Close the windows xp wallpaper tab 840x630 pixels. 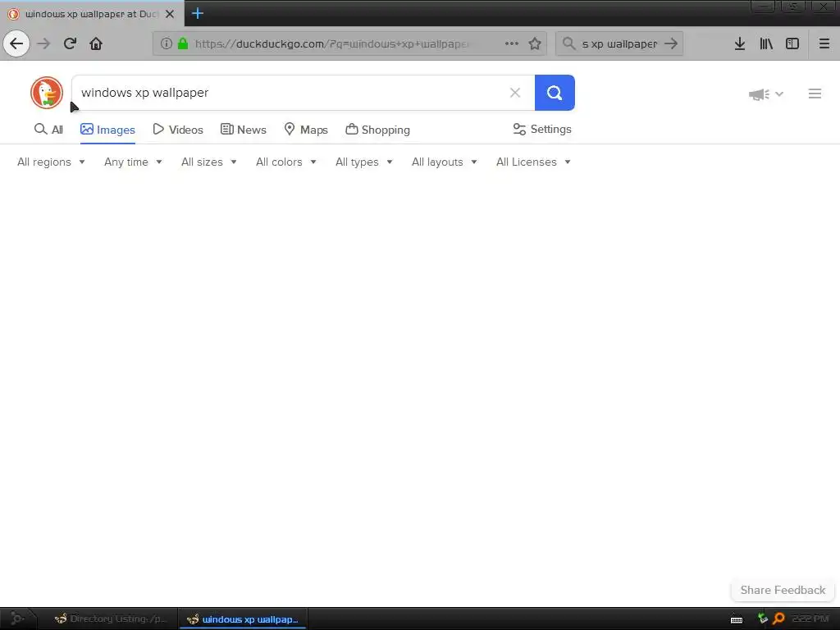click(170, 14)
